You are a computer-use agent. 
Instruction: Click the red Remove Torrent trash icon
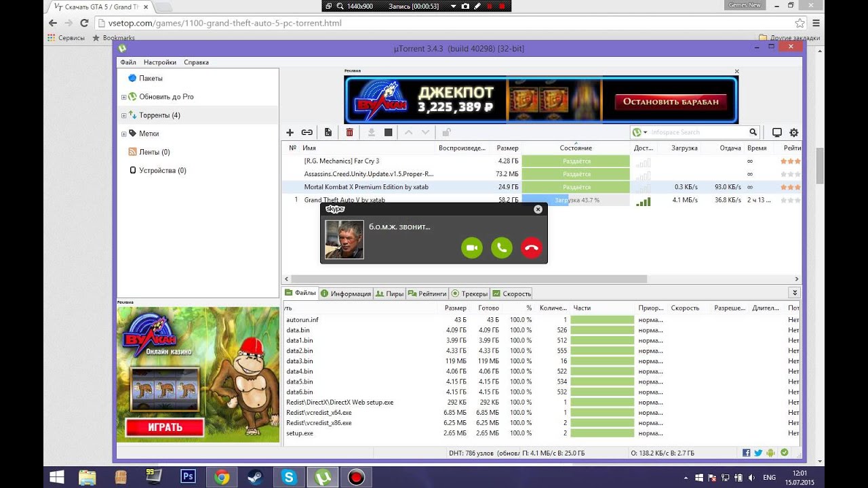[x=349, y=132]
